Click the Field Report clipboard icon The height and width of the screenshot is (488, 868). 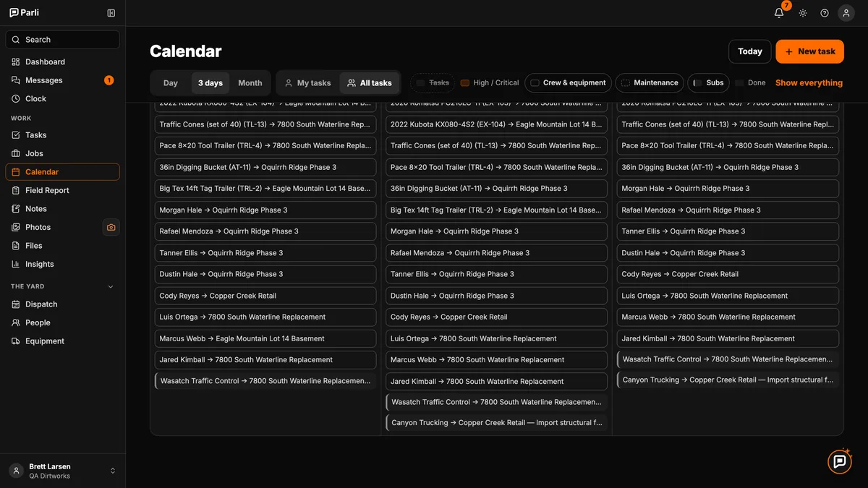(16, 190)
